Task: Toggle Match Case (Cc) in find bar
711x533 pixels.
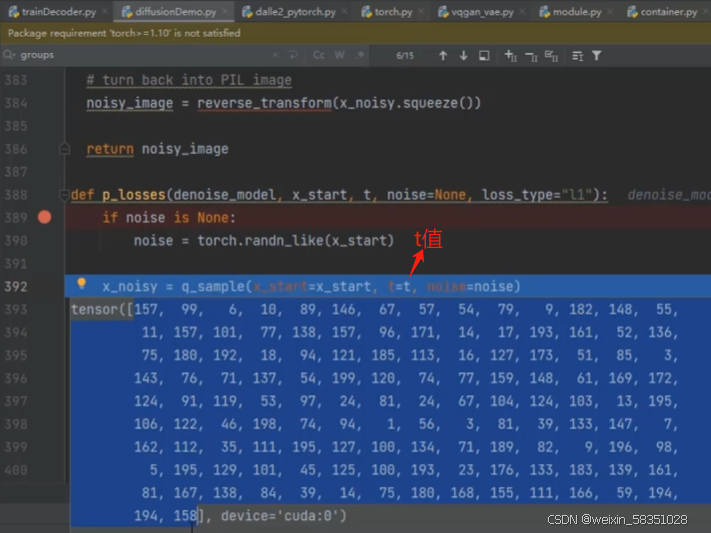Action: point(319,55)
